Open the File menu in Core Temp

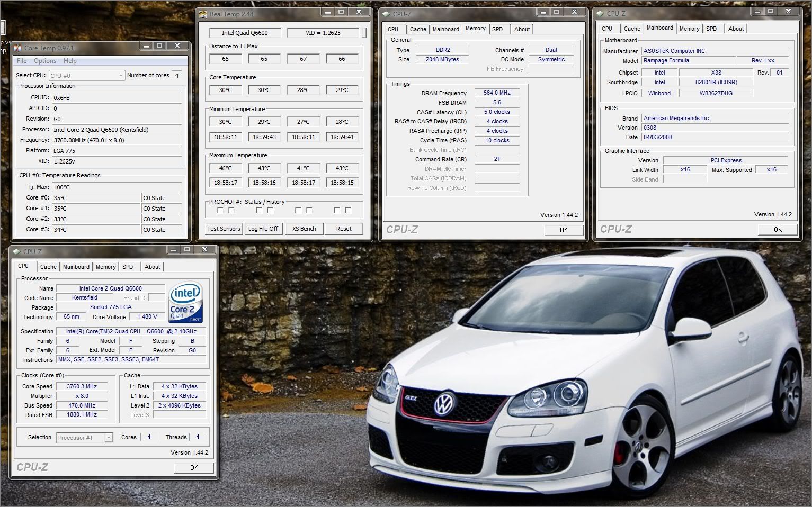pos(22,61)
